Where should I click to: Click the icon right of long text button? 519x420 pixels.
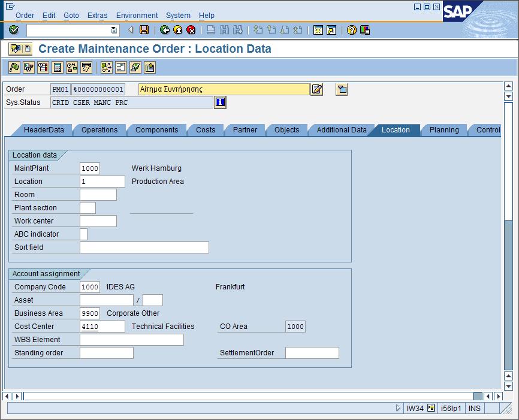click(342, 89)
